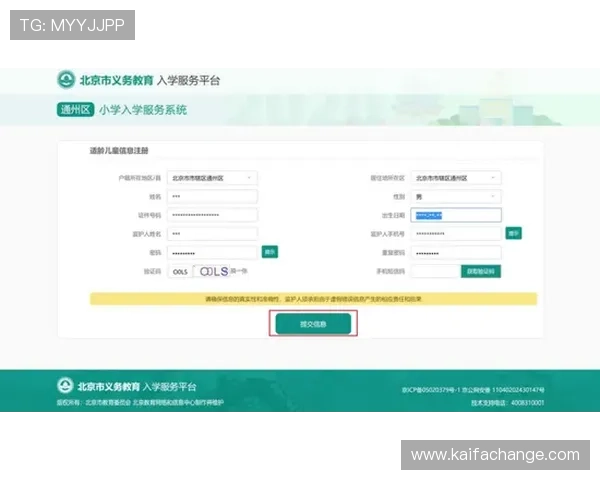Click the footer copyright line text
The width and height of the screenshot is (600, 480).
[140, 402]
